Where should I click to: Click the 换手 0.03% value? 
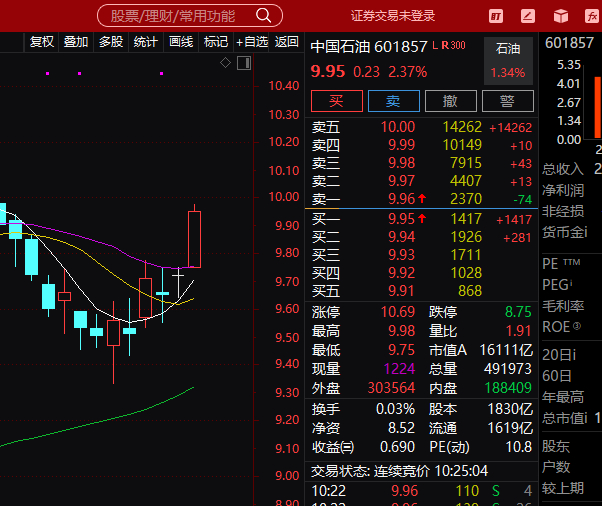coord(395,409)
